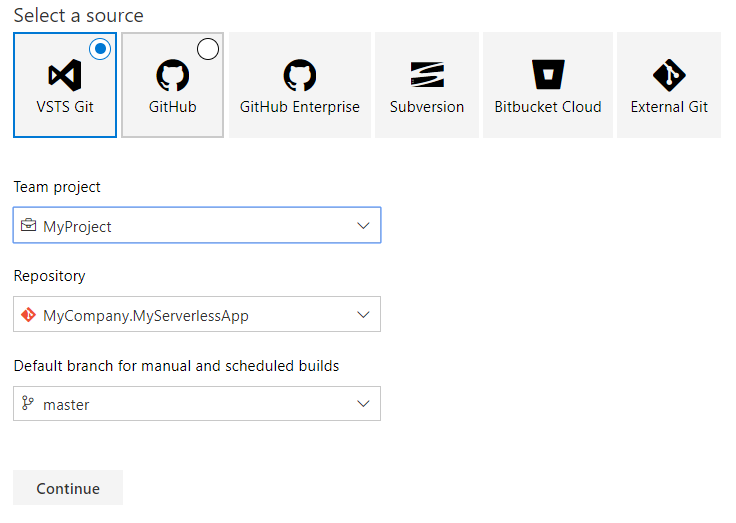Click the GitHub label text
The image size is (736, 523).
[x=173, y=107]
